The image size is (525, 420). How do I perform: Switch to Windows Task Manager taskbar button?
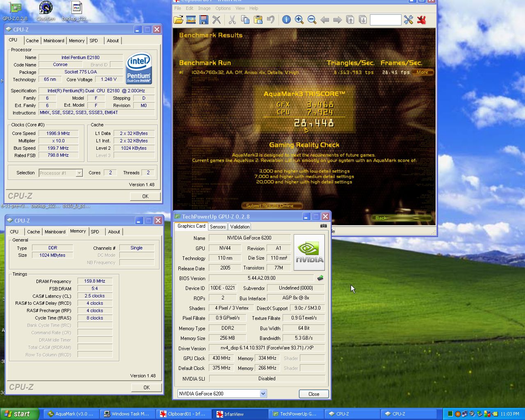pos(128,414)
